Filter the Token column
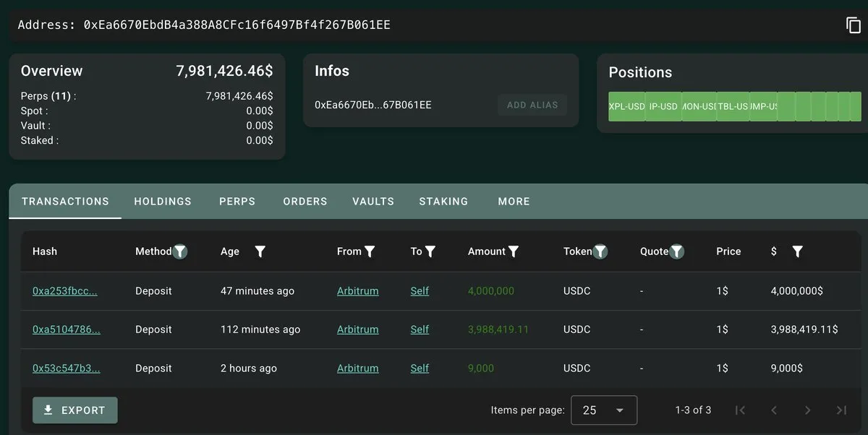This screenshot has height=435, width=868. tap(600, 251)
